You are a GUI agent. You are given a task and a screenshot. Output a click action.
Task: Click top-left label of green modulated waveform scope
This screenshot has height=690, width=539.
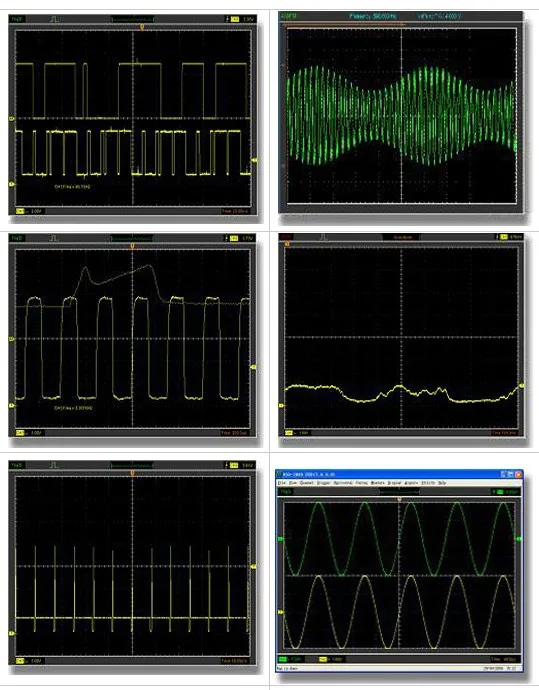tap(289, 16)
